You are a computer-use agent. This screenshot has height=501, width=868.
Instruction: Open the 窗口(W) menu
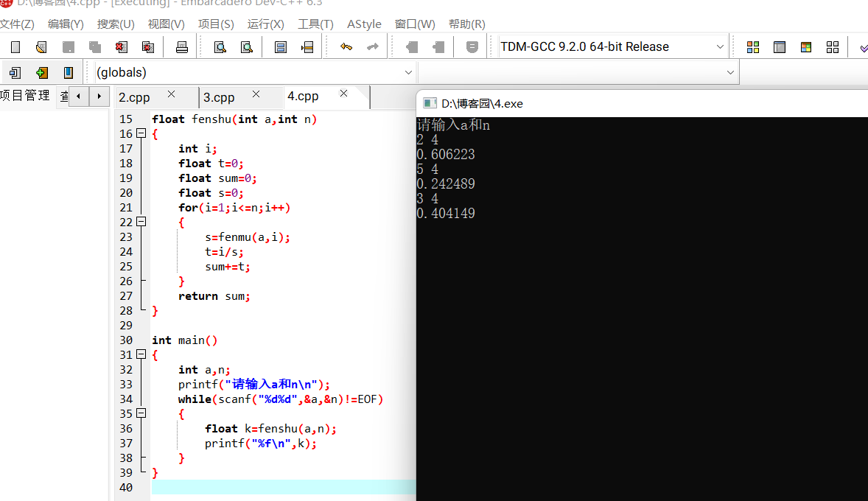point(415,24)
